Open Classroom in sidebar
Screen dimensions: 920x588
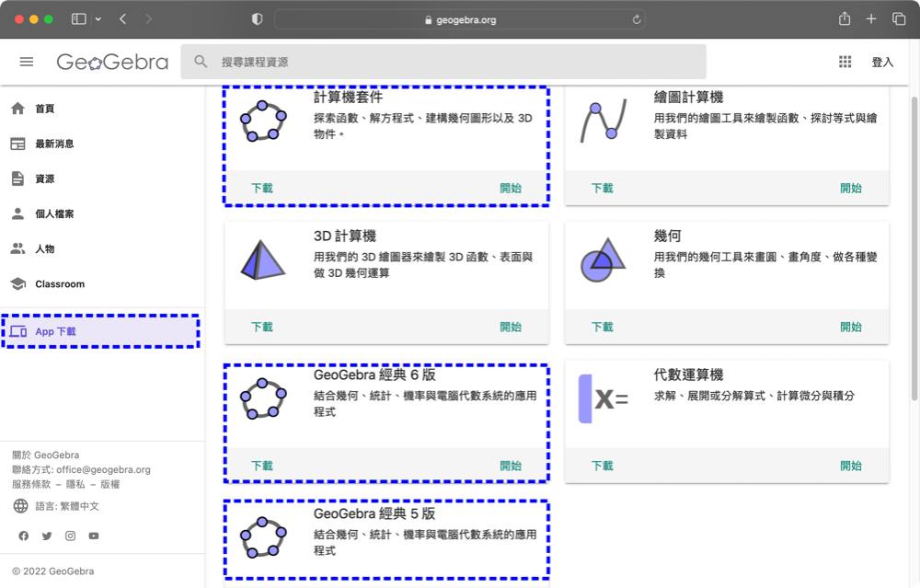click(102, 284)
